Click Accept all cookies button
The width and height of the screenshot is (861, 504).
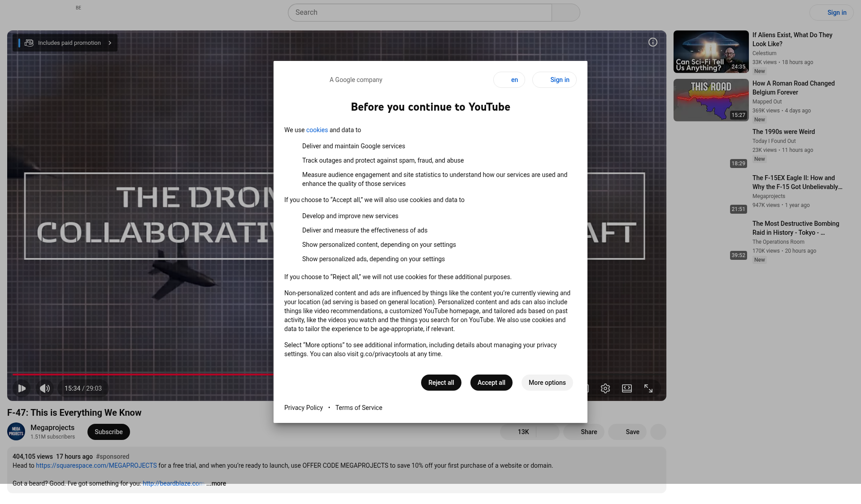491,383
